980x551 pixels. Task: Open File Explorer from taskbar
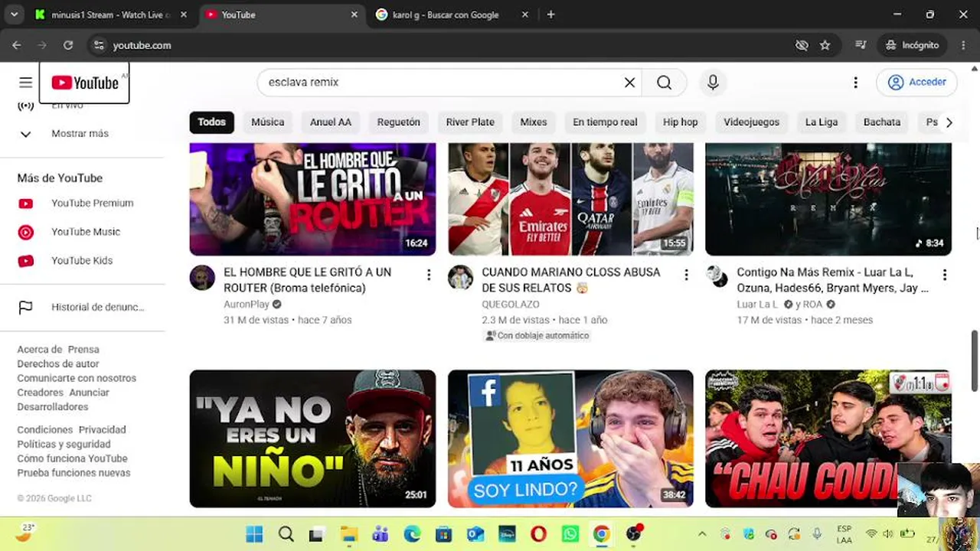click(x=348, y=534)
